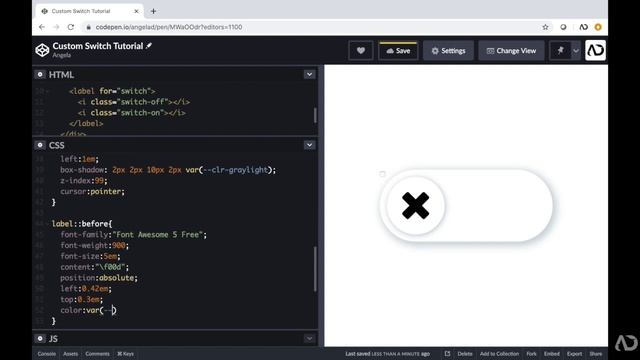
Task: Reload the browser page
Action: click(x=71, y=27)
